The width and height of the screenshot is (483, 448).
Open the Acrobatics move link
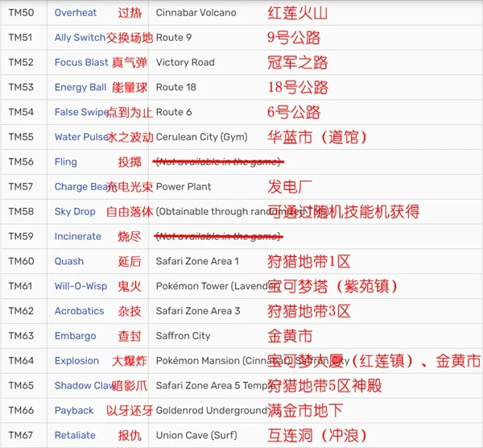79,311
